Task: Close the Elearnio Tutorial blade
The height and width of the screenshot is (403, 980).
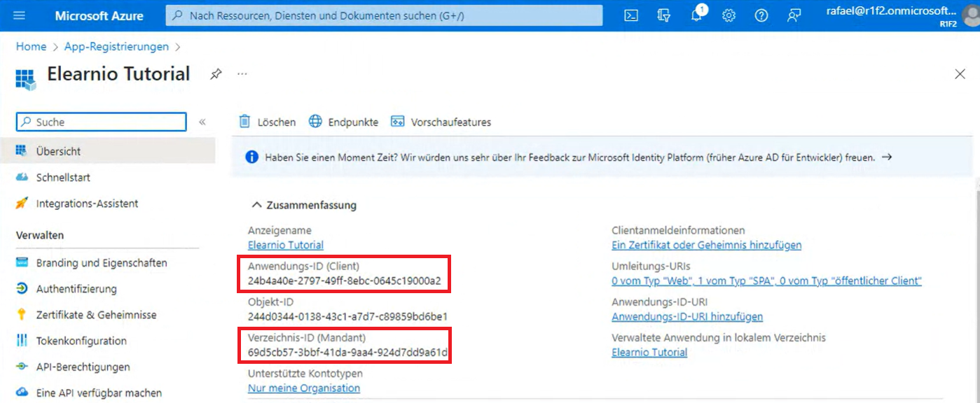Action: (960, 74)
